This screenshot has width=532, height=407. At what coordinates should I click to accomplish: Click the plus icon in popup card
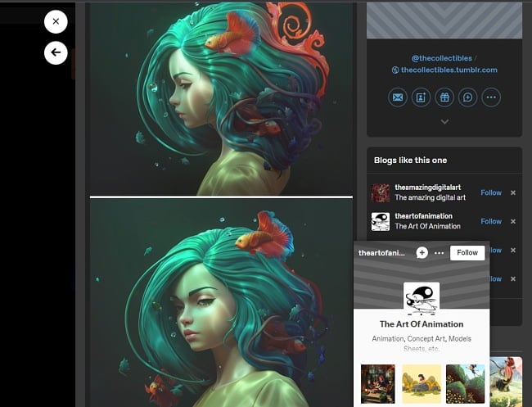point(422,252)
